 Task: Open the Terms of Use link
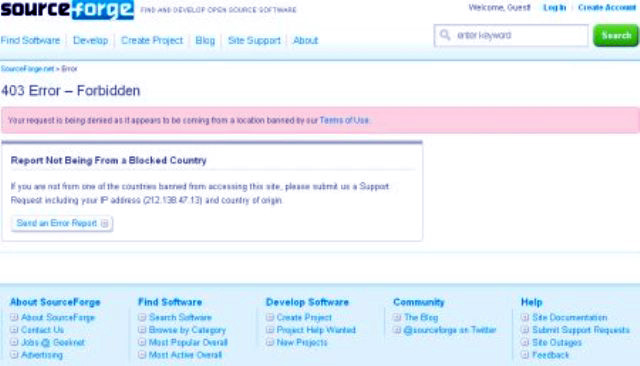click(344, 120)
